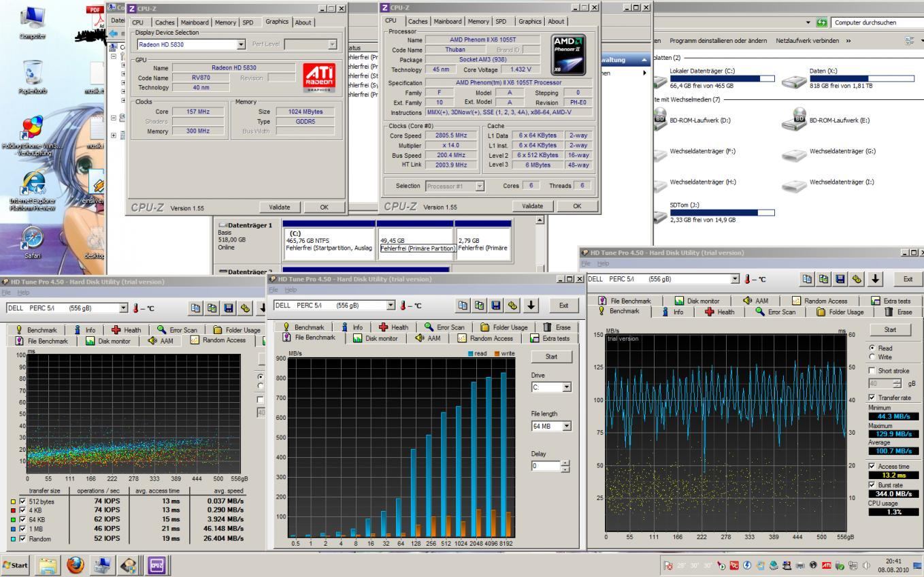The width and height of the screenshot is (924, 577).
Task: Click red swatch for 4 KB
Action: 13,510
